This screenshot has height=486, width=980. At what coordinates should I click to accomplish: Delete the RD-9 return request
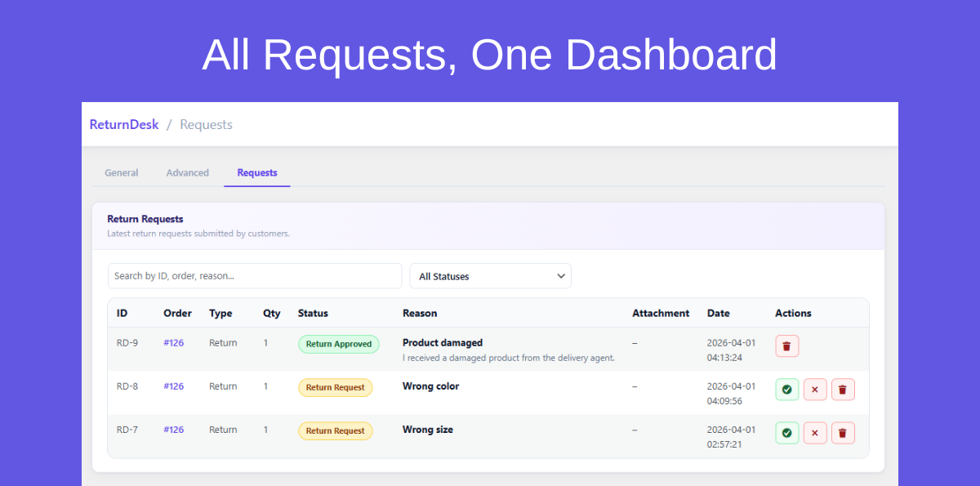[786, 346]
